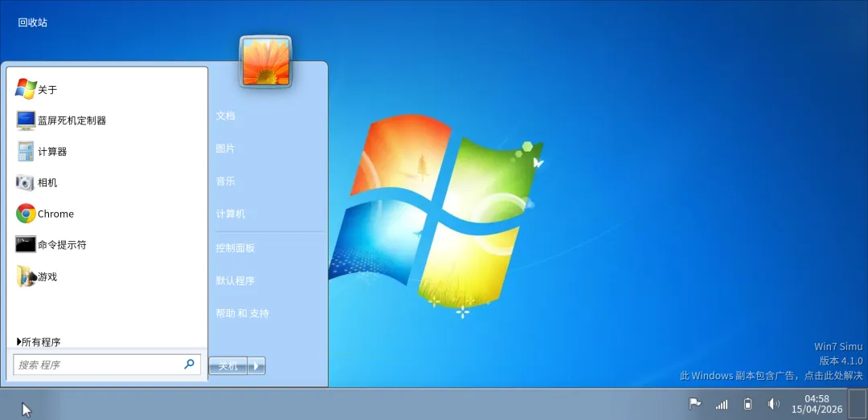This screenshot has height=420, width=868.
Task: Open the battery tray icon
Action: tap(748, 404)
